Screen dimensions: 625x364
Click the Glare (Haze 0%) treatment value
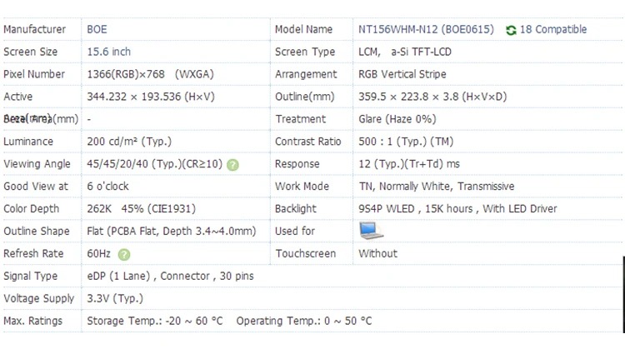point(397,119)
